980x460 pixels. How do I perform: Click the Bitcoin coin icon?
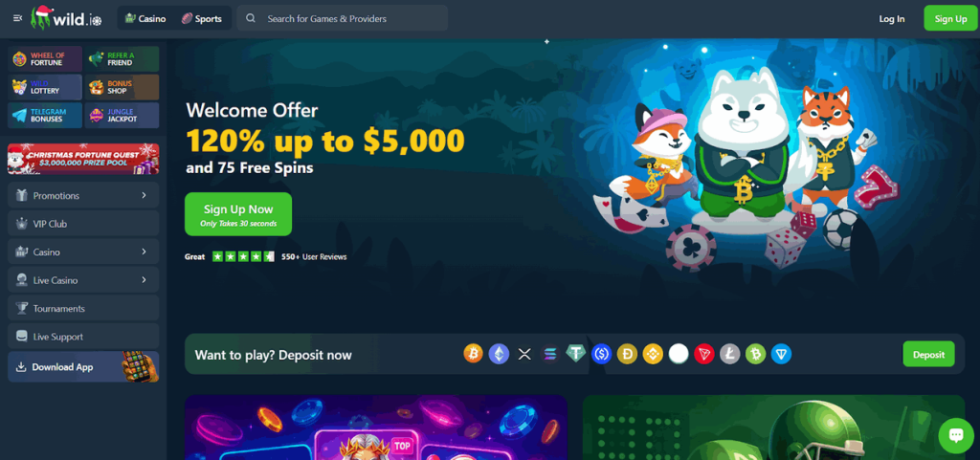(x=473, y=354)
